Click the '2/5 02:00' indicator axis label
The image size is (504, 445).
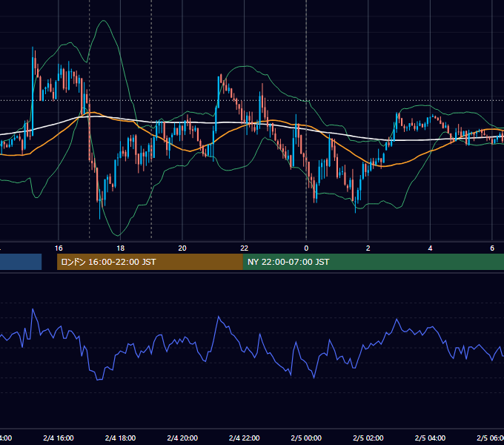[368, 438]
